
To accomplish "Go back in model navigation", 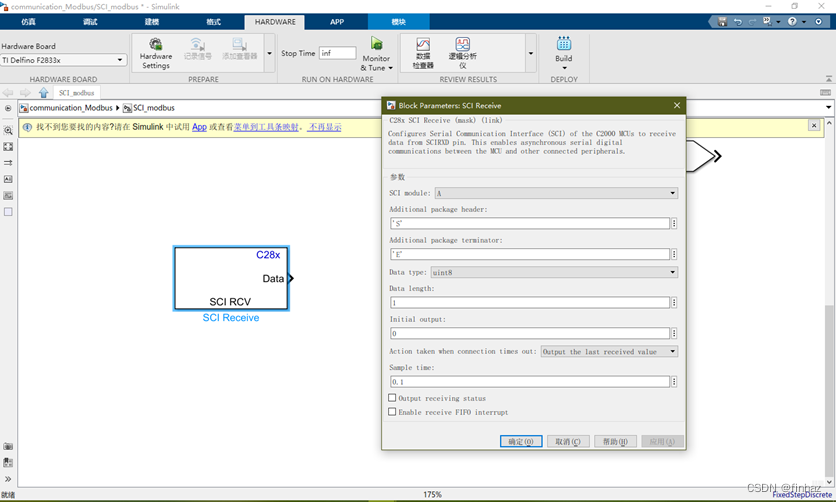I will [x=8, y=92].
